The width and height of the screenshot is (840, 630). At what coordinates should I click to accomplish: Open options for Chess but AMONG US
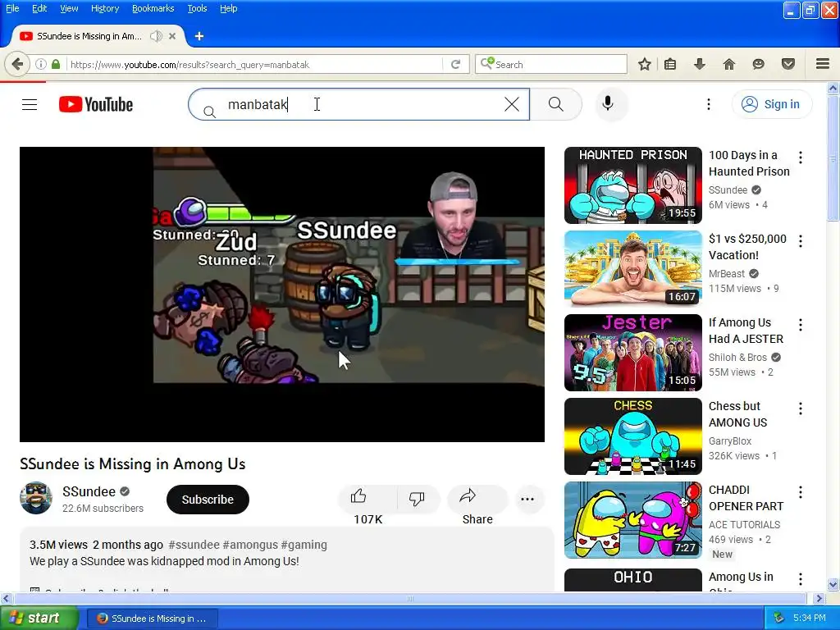[x=801, y=409]
